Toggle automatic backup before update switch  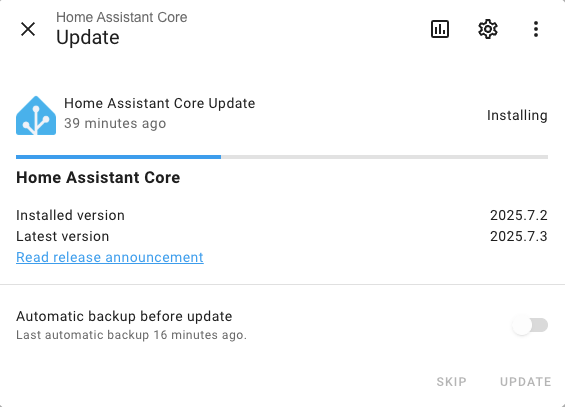coord(530,325)
